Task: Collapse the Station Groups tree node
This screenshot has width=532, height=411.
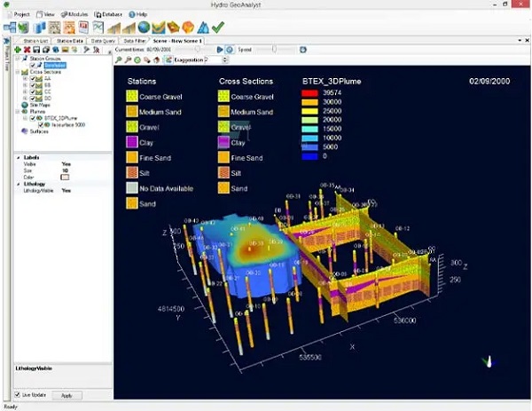Action: [18, 59]
